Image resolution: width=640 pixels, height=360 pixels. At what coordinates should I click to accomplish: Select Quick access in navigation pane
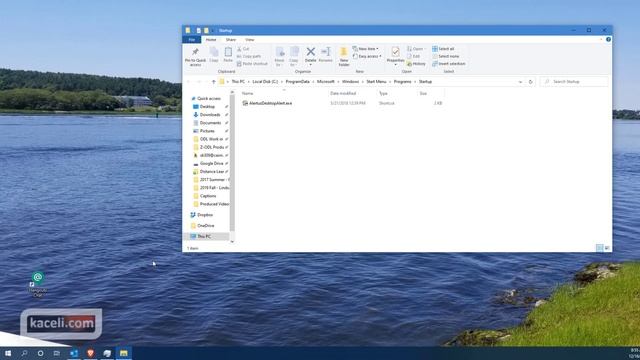pos(209,98)
